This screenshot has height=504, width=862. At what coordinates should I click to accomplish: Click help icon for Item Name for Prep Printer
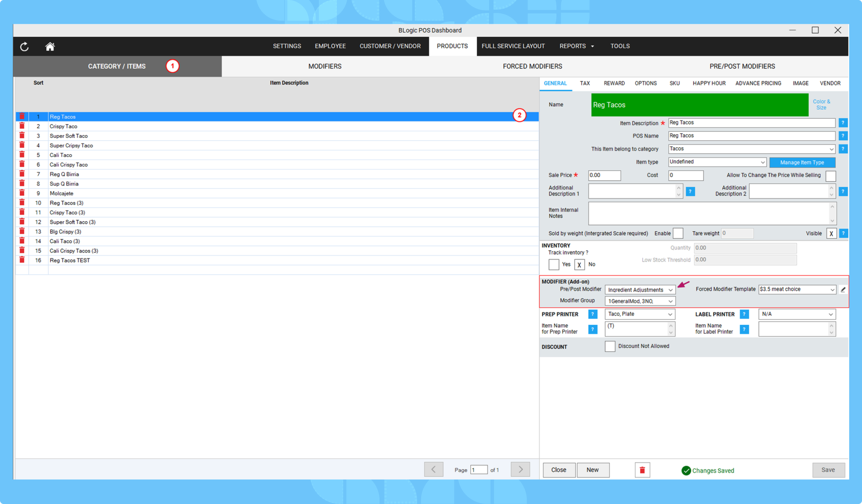click(592, 329)
